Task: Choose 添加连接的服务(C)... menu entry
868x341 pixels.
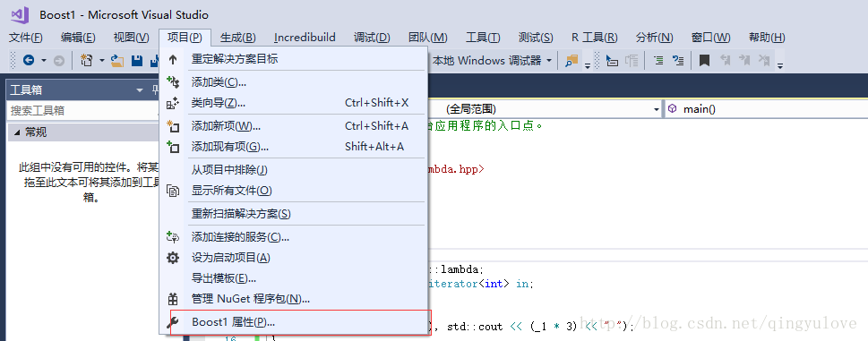Action: [x=294, y=237]
